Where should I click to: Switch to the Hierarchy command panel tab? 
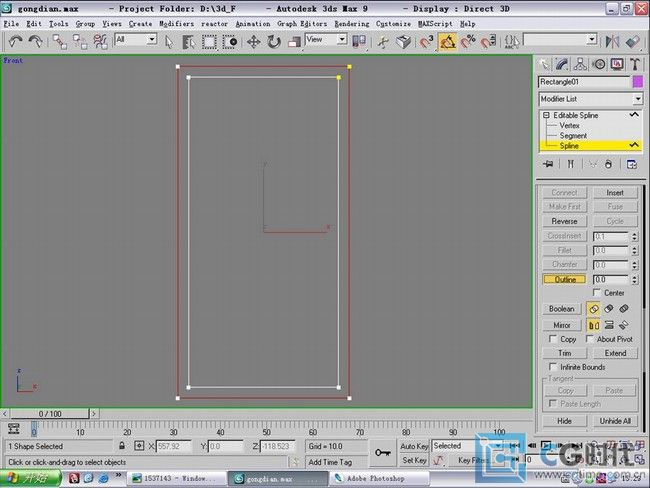(580, 64)
